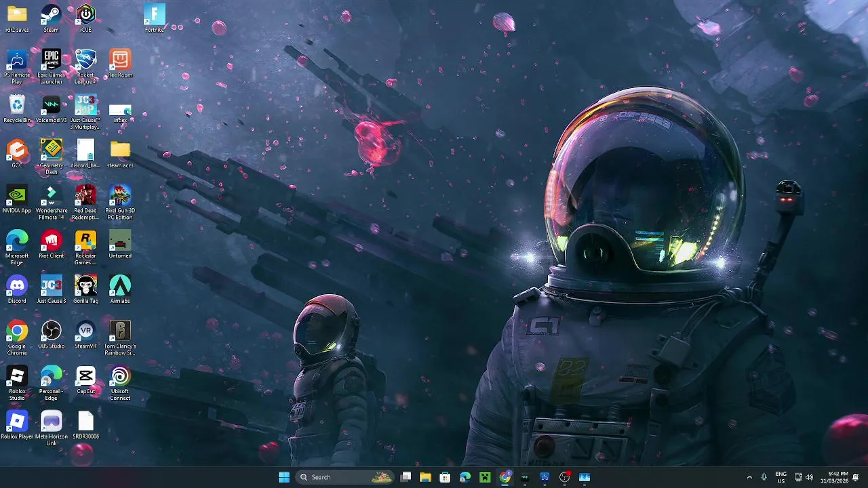Select the Riot Client icon
This screenshot has width=868, height=488.
(x=51, y=244)
